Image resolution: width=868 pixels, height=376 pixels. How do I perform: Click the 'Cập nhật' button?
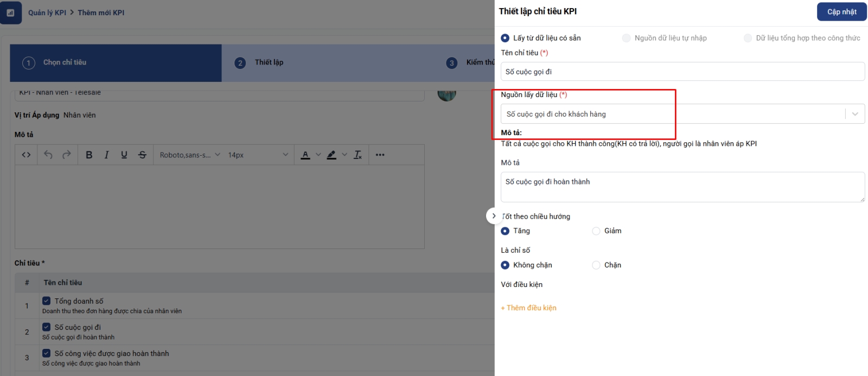pos(841,12)
